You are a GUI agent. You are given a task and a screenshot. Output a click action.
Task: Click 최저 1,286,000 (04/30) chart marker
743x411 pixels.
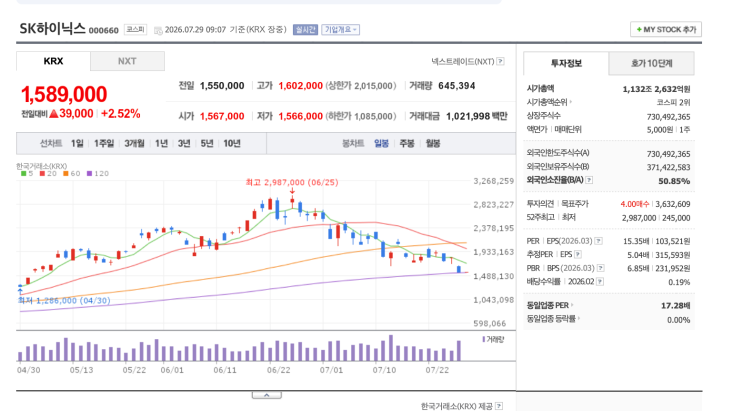[64, 301]
